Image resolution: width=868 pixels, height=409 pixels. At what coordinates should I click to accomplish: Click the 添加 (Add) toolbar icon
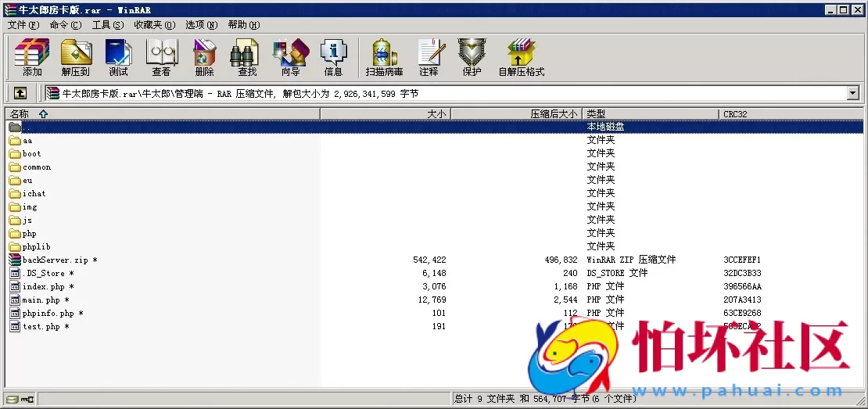[x=32, y=58]
